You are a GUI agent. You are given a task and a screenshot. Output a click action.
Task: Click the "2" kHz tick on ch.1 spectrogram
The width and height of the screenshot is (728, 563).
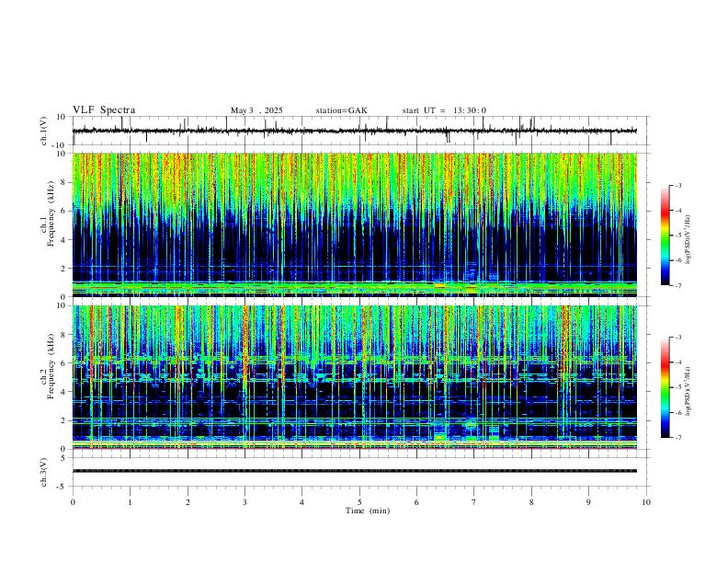point(63,269)
